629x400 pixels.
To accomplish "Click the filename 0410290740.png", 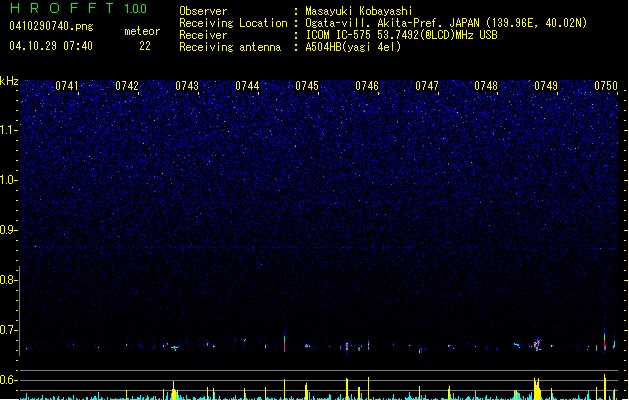I will (x=51, y=26).
